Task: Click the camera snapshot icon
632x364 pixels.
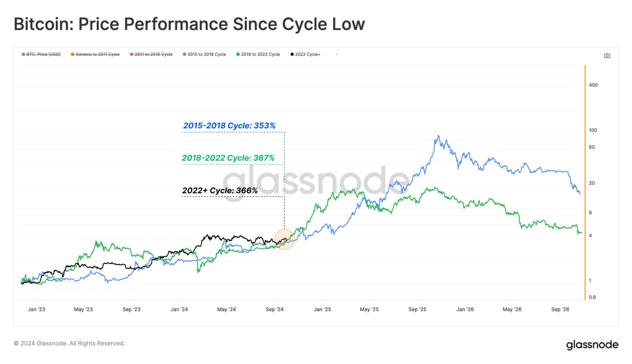Action: point(607,56)
